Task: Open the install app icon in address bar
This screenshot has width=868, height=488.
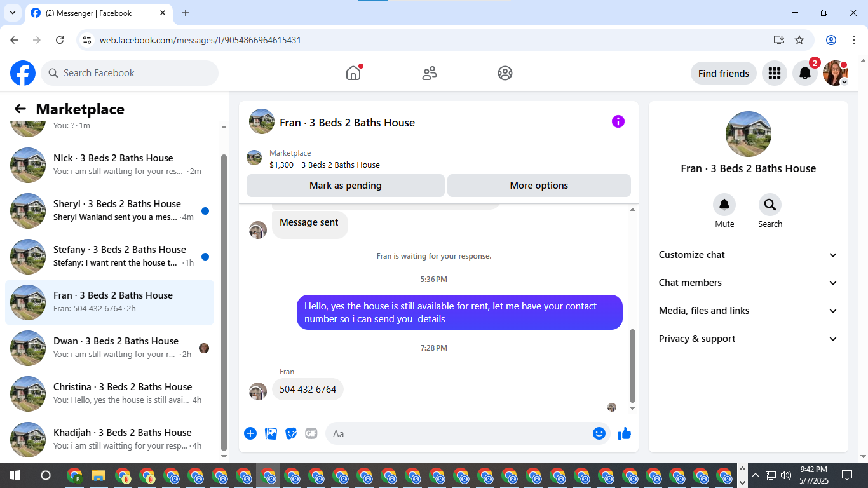Action: click(x=779, y=40)
